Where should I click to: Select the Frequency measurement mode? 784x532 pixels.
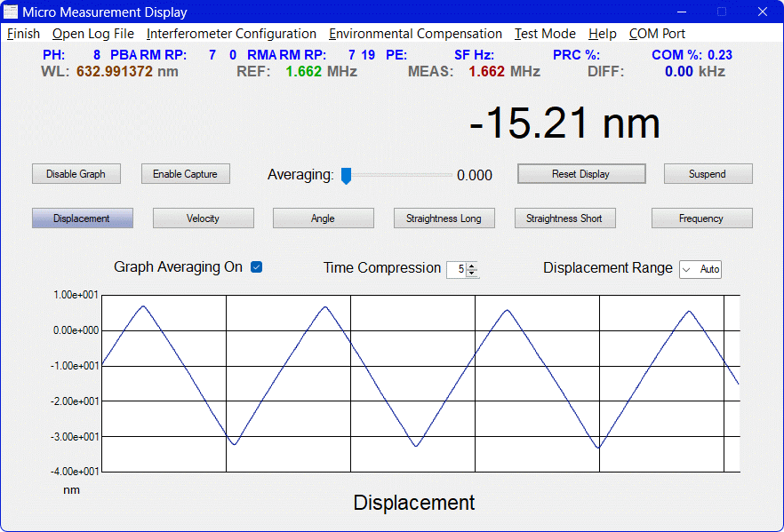click(701, 218)
